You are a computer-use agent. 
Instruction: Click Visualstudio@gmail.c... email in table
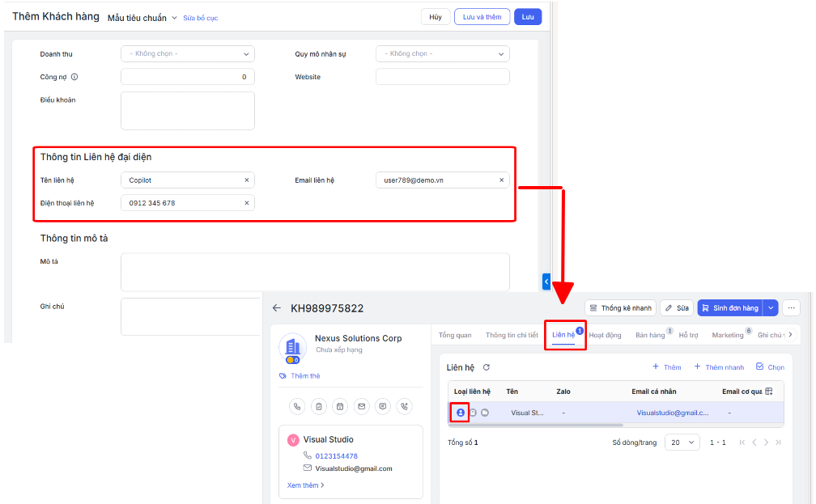pyautogui.click(x=673, y=413)
